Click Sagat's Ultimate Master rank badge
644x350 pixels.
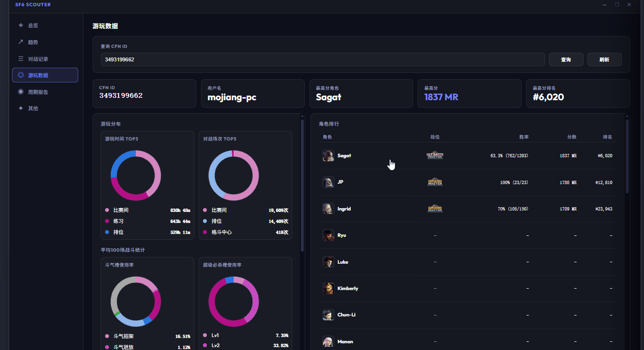(x=435, y=156)
